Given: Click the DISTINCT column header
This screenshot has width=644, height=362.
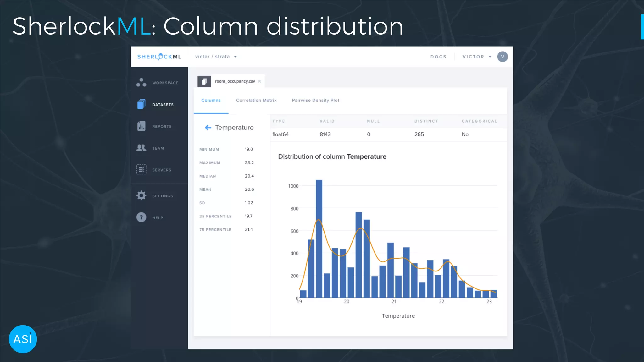Looking at the screenshot, I should [x=426, y=121].
